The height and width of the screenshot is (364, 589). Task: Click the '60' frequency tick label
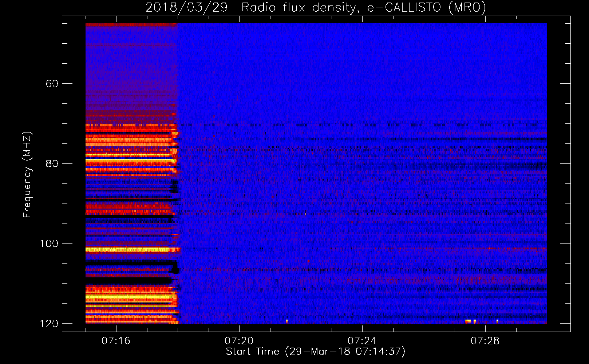(x=52, y=84)
